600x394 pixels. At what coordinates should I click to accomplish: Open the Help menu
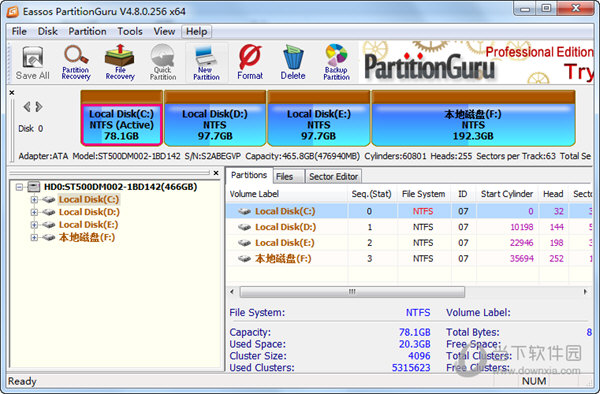[197, 31]
